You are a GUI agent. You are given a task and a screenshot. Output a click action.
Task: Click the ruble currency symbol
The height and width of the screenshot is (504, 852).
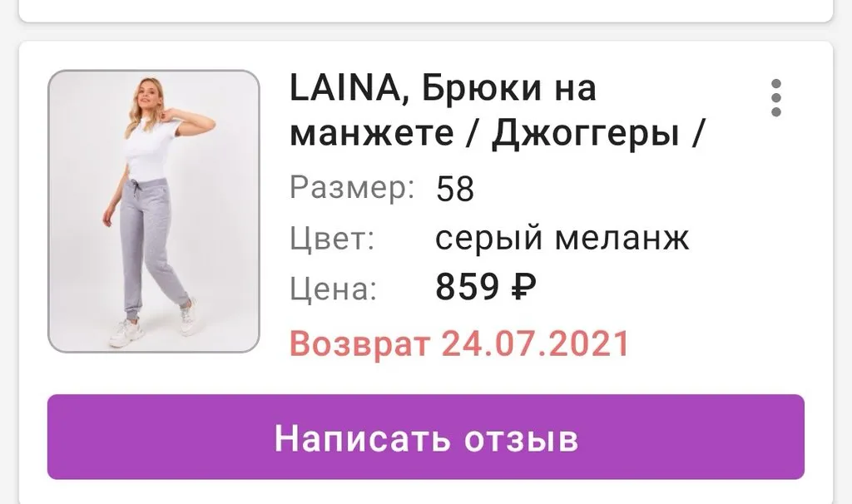pyautogui.click(x=524, y=287)
